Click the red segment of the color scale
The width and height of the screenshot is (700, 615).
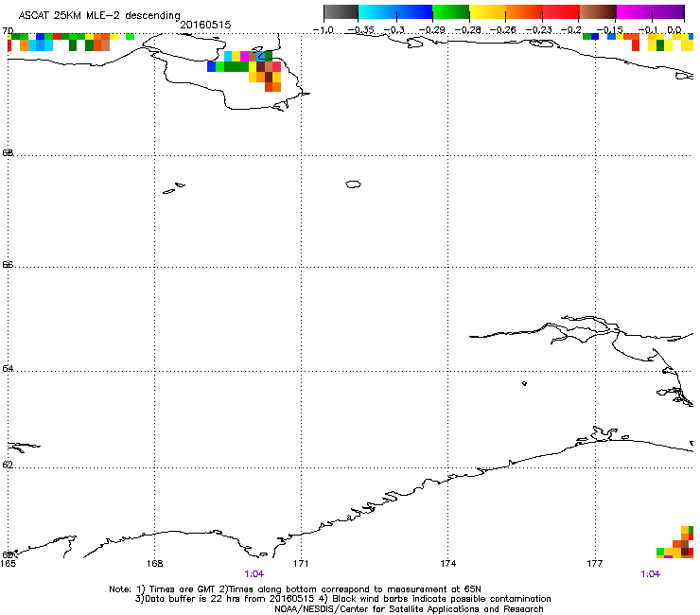pyautogui.click(x=561, y=12)
